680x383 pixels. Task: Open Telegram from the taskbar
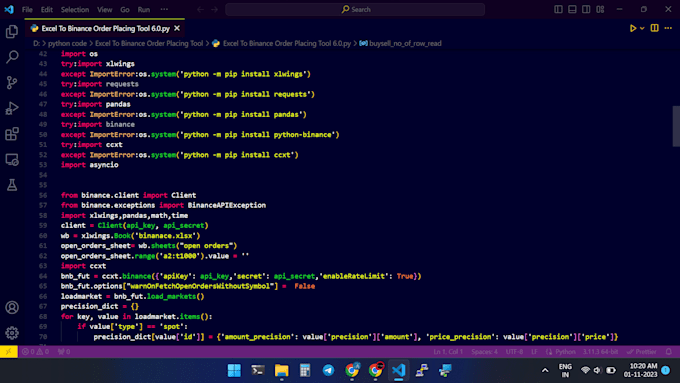tap(328, 370)
